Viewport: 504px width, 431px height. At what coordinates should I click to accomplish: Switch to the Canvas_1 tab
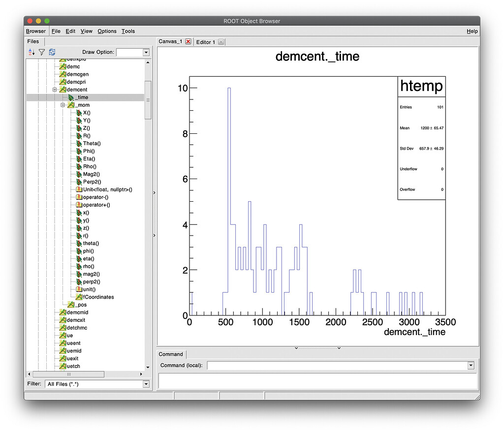point(170,41)
